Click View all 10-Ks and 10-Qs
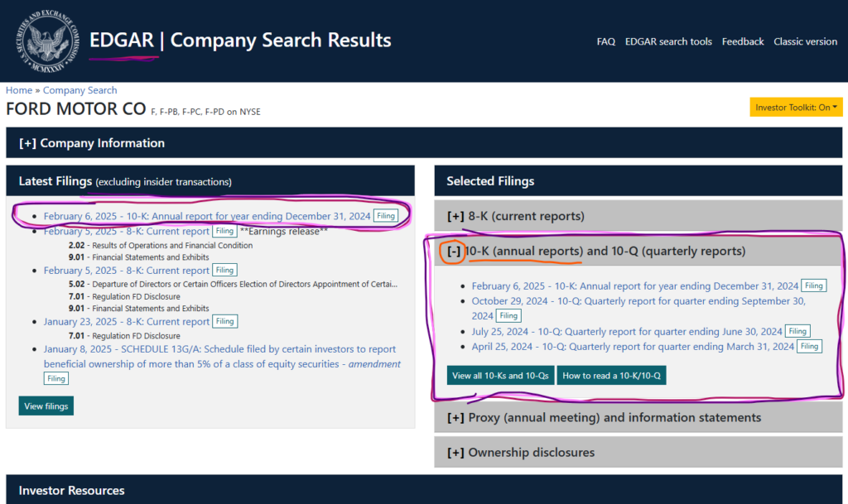Viewport: 848px width, 504px height. [500, 376]
